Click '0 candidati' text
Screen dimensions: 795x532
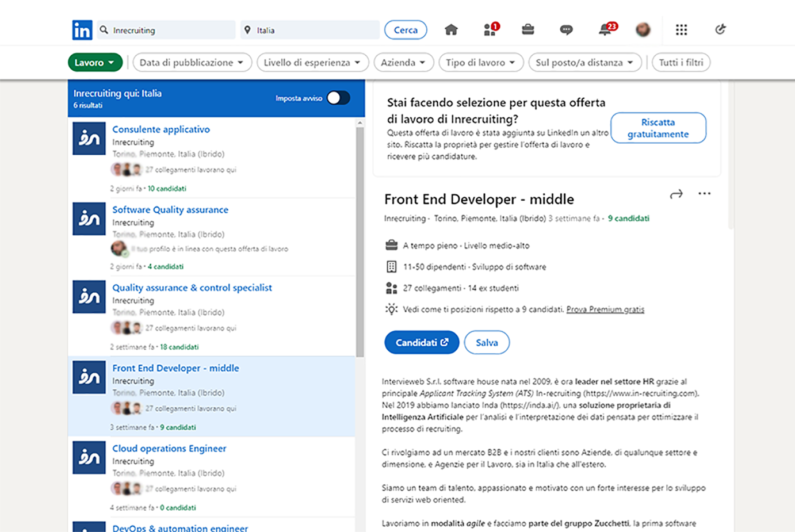[x=178, y=508]
